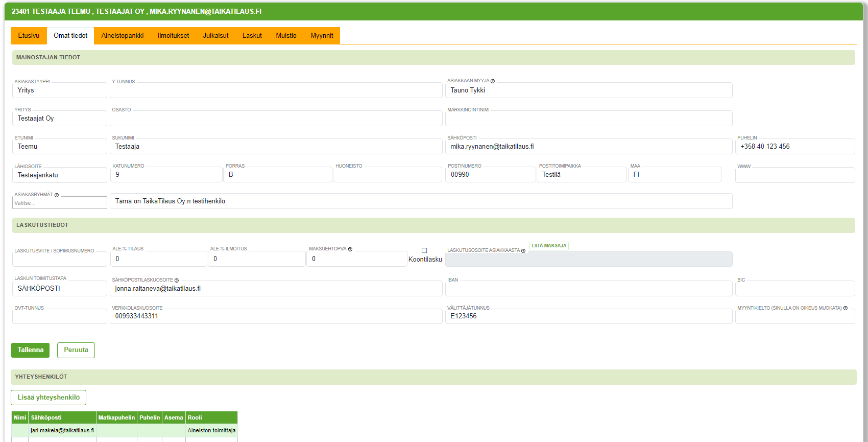Screen dimensions: 868x442
Task: Click the Myyntikielto input field
Action: 795,316
